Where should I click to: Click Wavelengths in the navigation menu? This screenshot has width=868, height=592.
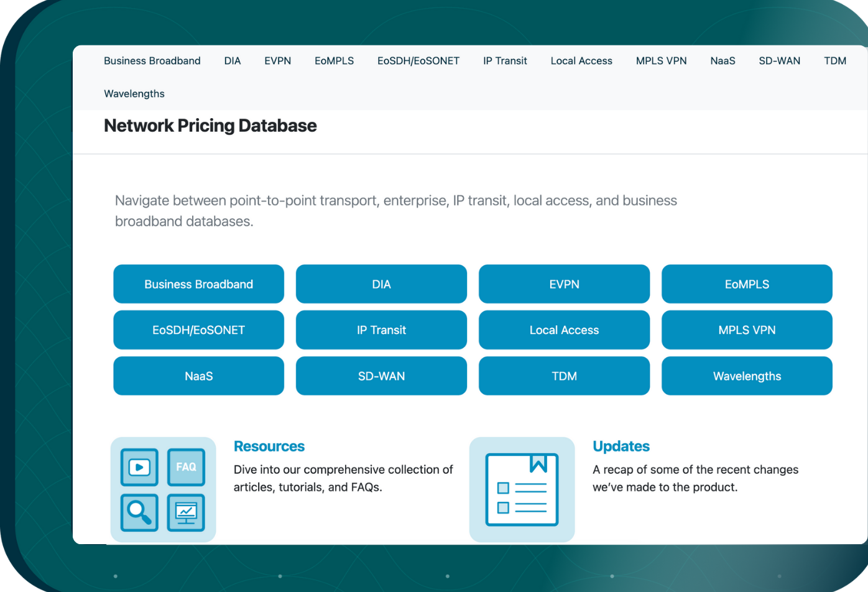pos(134,93)
